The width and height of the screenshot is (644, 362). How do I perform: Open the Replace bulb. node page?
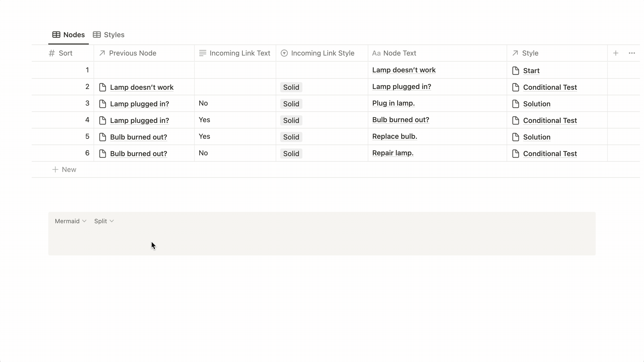pyautogui.click(x=394, y=136)
